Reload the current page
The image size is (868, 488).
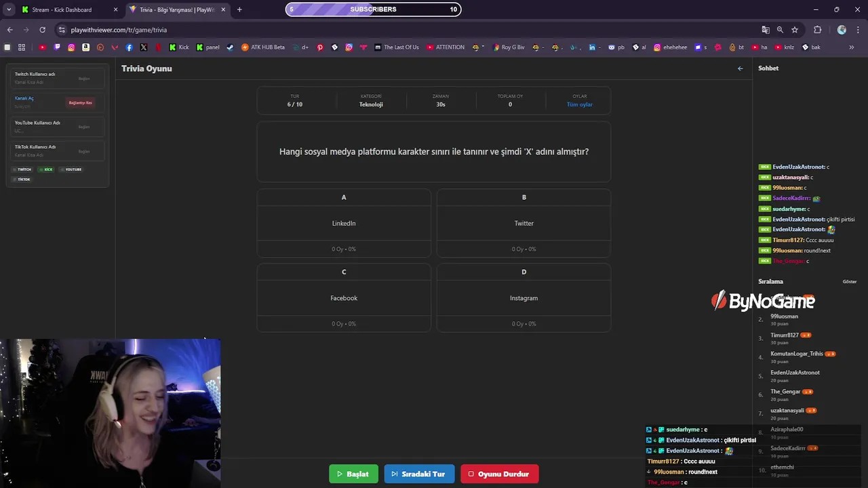point(42,30)
